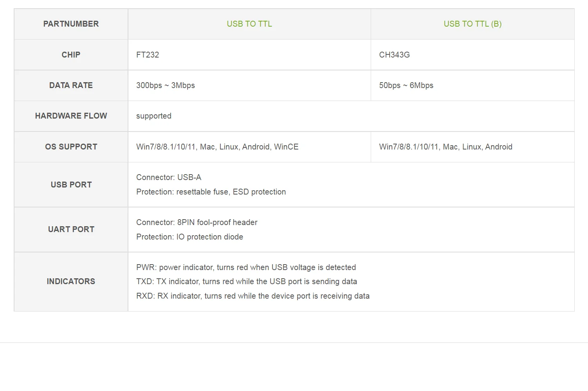Open the USB TO TTL product link
Image resolution: width=588 pixels, height=391 pixels.
(x=249, y=24)
